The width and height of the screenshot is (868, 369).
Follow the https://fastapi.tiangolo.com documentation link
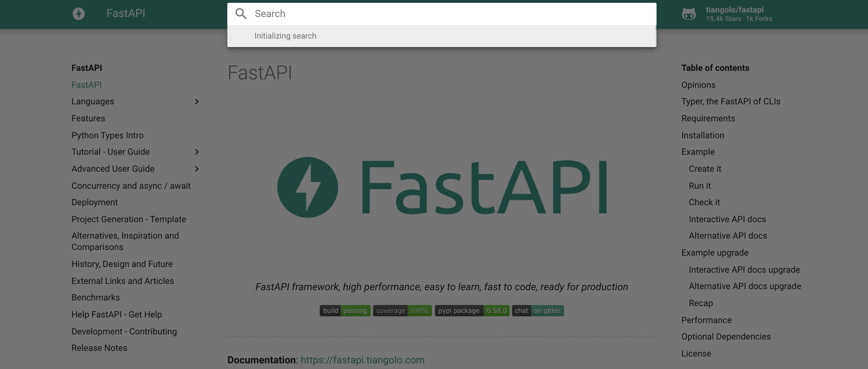point(363,360)
